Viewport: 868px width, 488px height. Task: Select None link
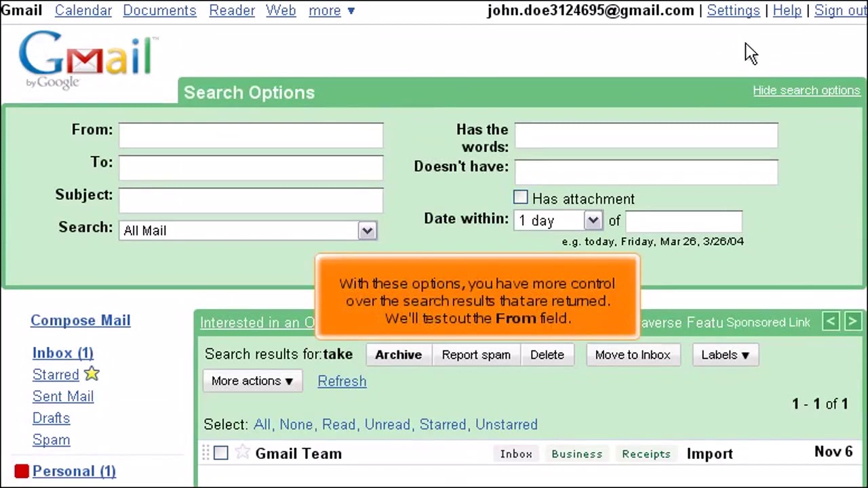coord(296,424)
